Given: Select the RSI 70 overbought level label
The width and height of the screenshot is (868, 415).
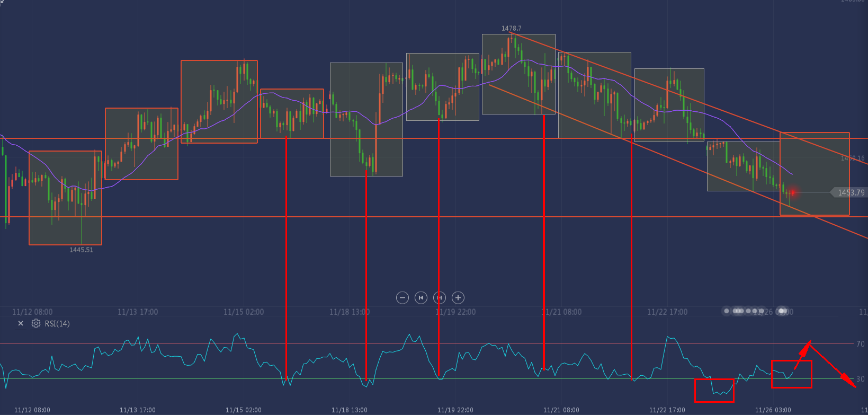Looking at the screenshot, I should pos(860,344).
